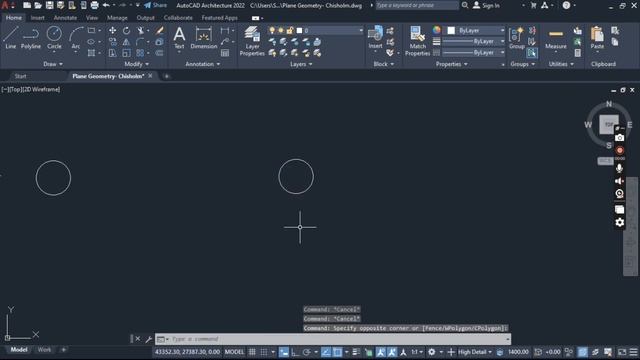Click the Trim tool icon
This screenshot has height=360, width=640.
pyautogui.click(x=140, y=31)
